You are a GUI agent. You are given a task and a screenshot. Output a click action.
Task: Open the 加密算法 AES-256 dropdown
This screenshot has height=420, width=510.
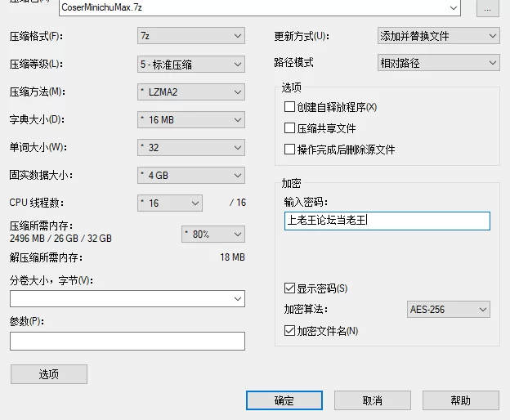click(448, 309)
